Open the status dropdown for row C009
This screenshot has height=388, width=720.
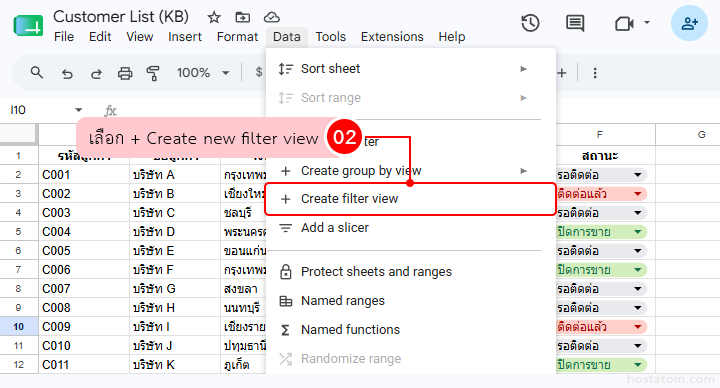point(638,326)
